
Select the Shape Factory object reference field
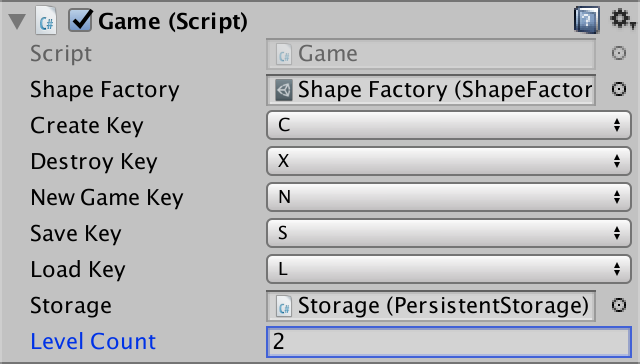coord(431,90)
